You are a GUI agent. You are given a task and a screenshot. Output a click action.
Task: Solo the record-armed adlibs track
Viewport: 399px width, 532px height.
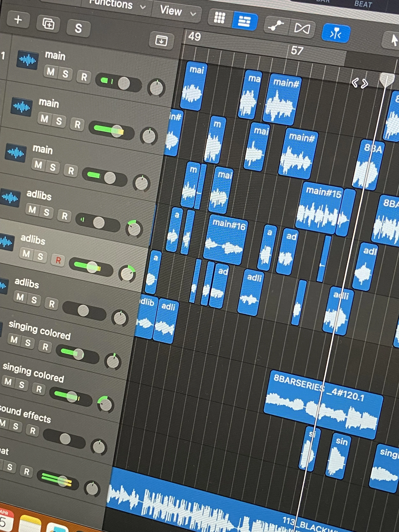coord(40,257)
